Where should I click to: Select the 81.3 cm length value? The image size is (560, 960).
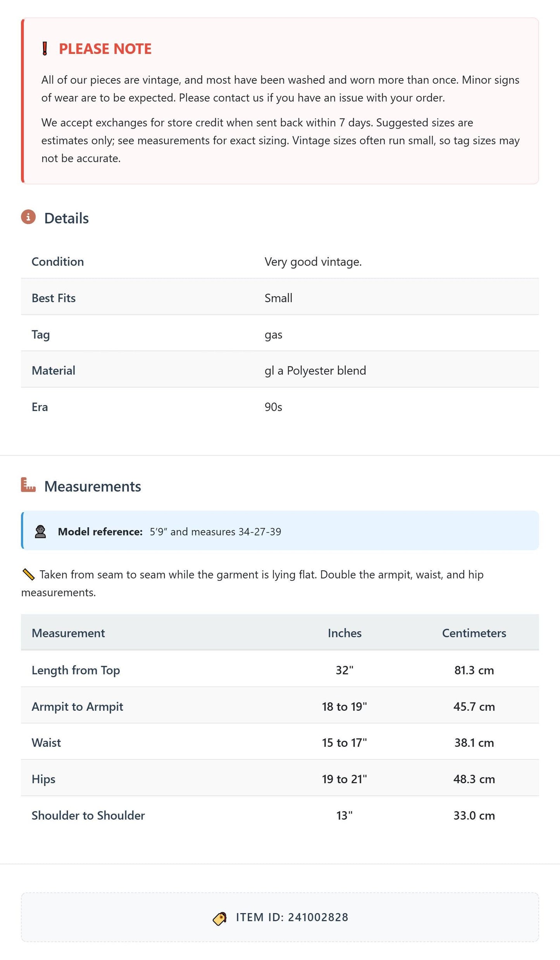pos(474,670)
